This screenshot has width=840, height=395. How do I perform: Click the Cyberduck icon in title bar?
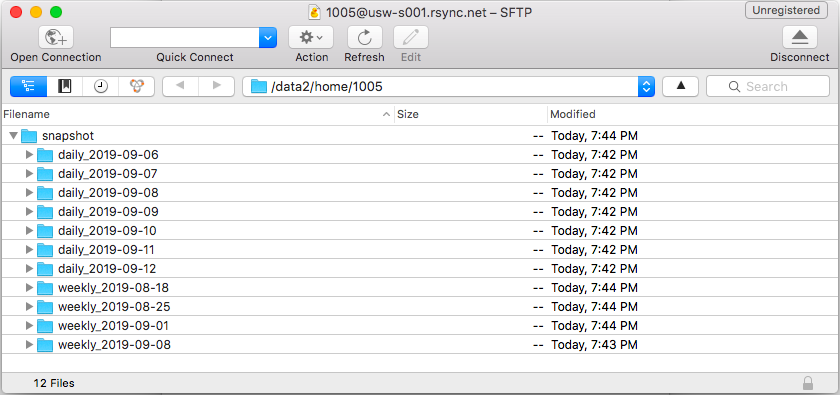[x=315, y=11]
